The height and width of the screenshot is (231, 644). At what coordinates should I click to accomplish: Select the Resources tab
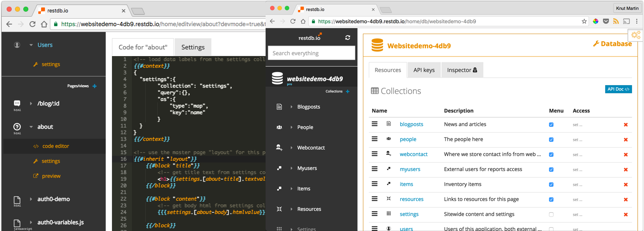[x=388, y=70]
